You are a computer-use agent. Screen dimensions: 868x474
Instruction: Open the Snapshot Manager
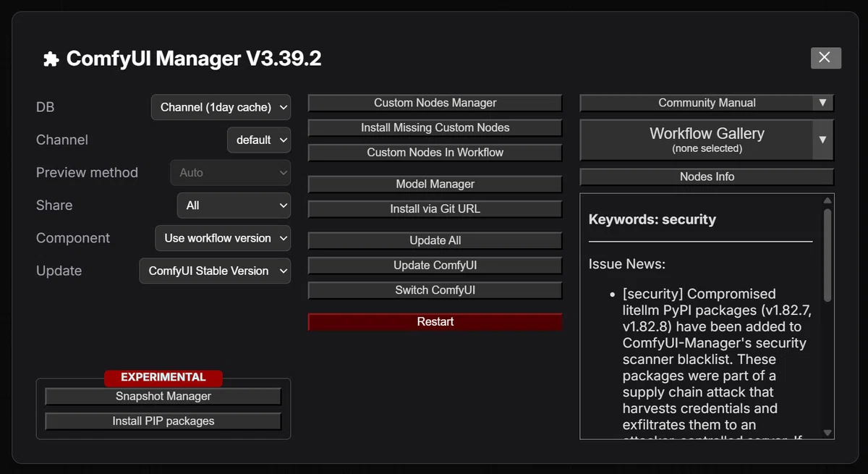[163, 396]
